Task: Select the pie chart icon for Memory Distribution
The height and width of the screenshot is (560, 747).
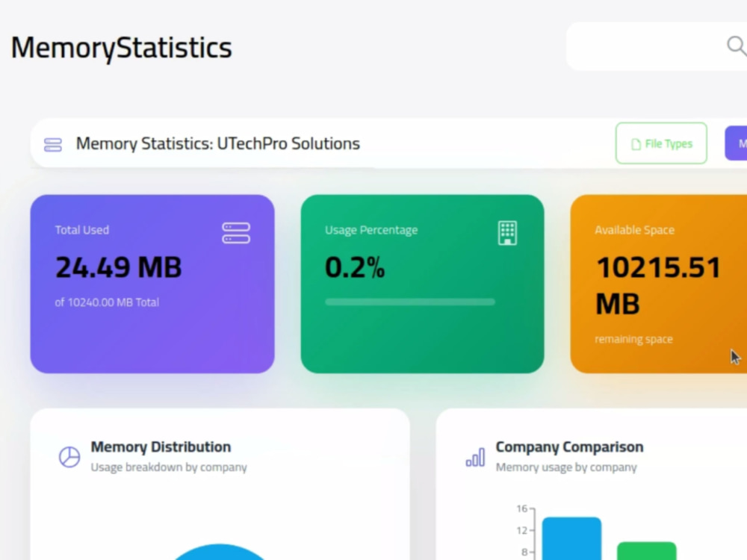Action: click(x=69, y=457)
